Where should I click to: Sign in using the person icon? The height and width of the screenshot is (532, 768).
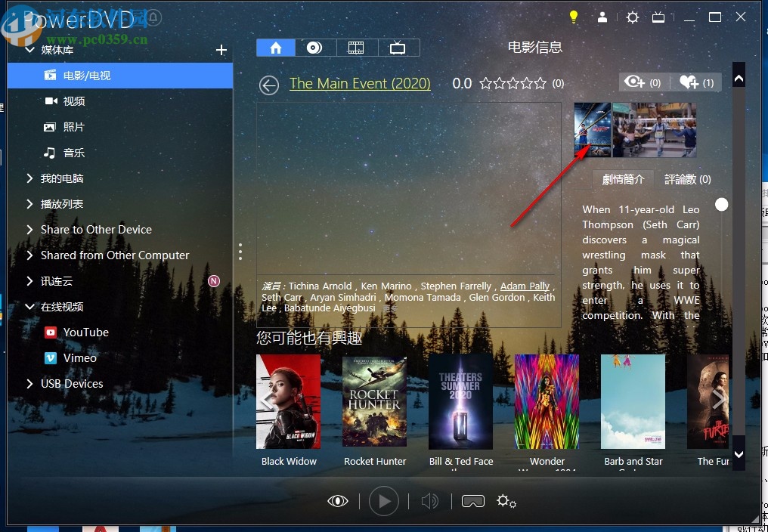click(602, 17)
